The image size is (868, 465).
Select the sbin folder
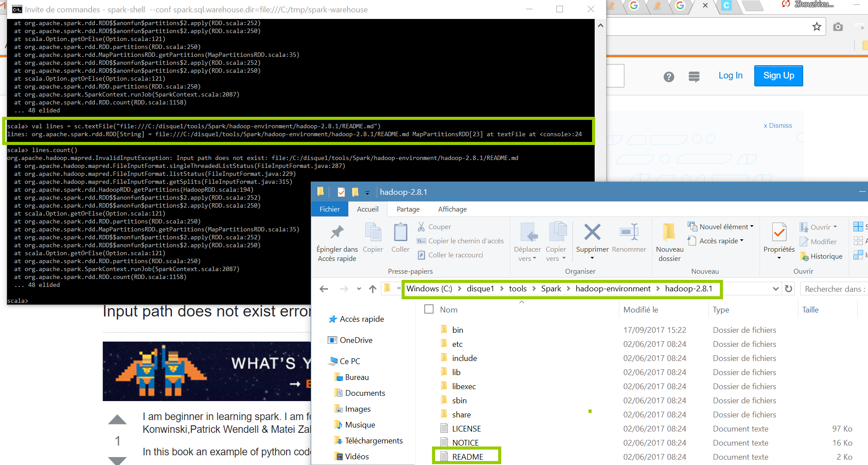click(459, 400)
